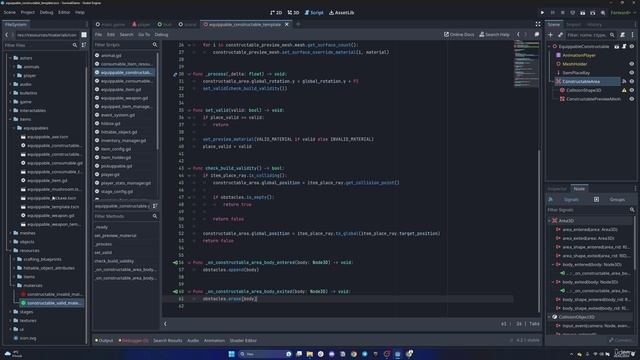Open the Shader Editor bottom panel
640x360 pixels.
[x=243, y=340]
